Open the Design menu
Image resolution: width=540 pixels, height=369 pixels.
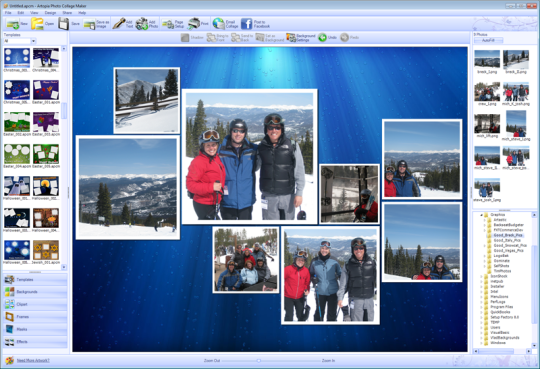pos(50,13)
